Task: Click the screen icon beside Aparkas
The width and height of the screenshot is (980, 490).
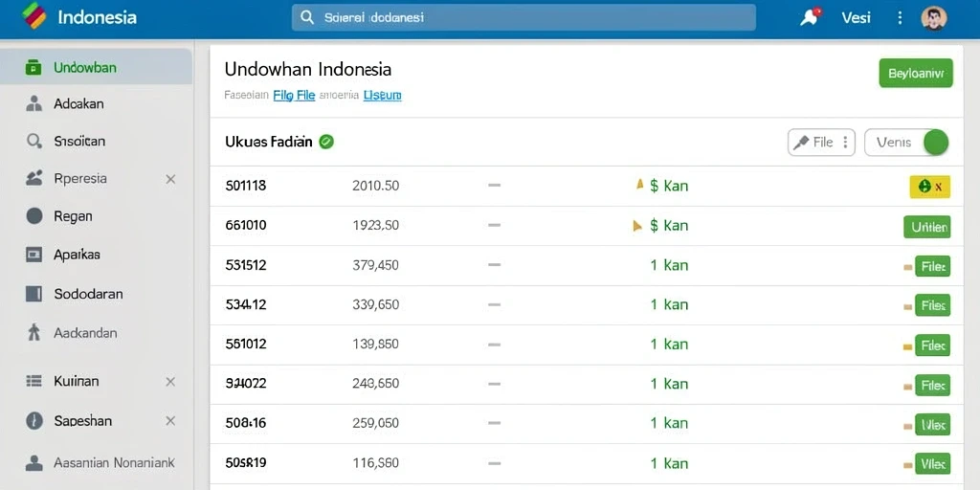Action: (x=33, y=255)
